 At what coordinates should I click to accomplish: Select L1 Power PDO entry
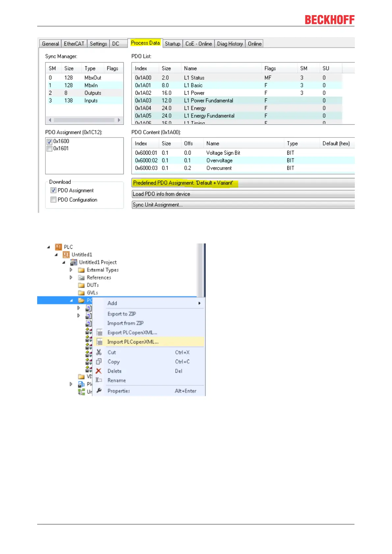tap(237, 93)
